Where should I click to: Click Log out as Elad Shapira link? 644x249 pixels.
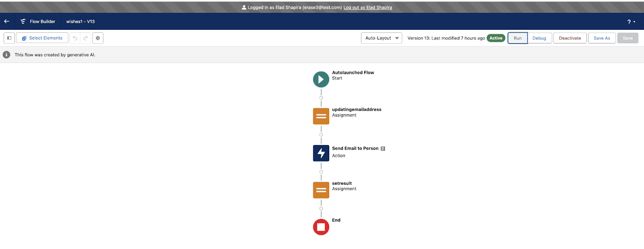coord(367,7)
